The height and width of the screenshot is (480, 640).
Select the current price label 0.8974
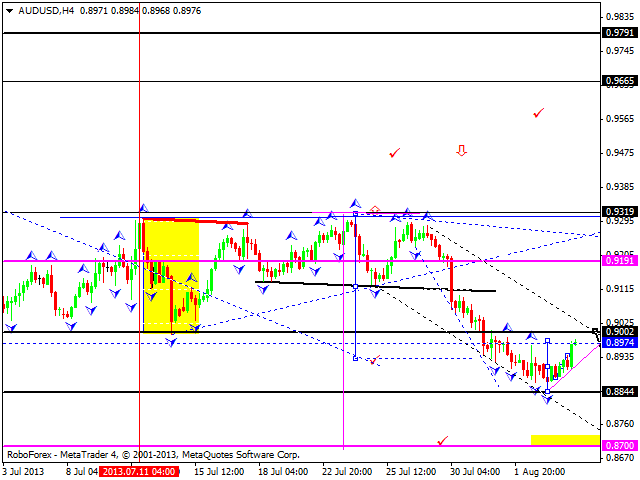point(619,343)
